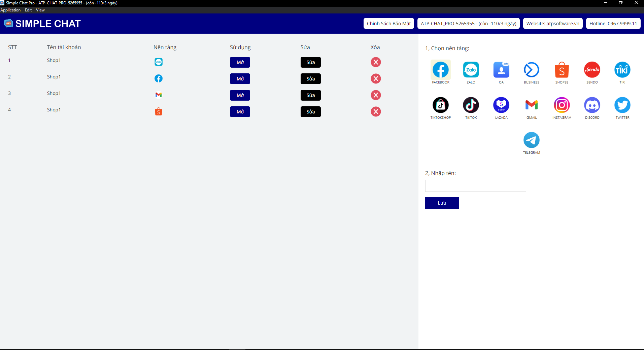Image resolution: width=644 pixels, height=350 pixels.
Task: Choose the Telegram platform icon
Action: [x=531, y=140]
